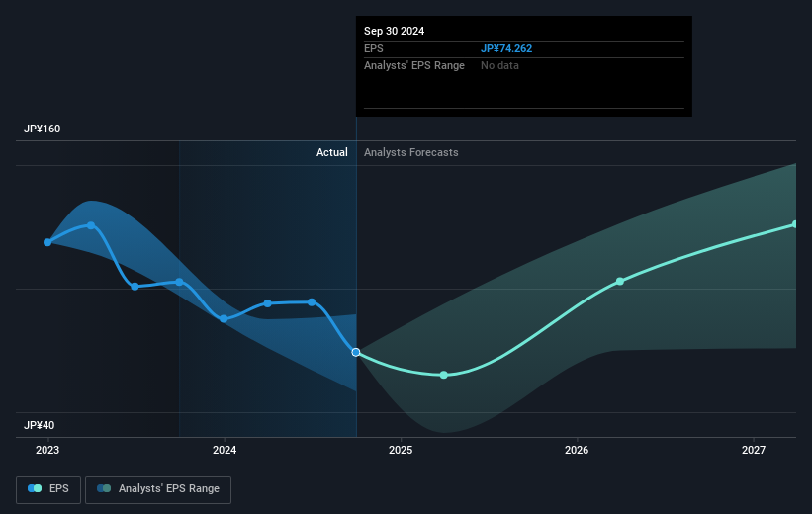Click the "Sep 30 2024" tooltip date header
This screenshot has height=514, width=812.
pyautogui.click(x=395, y=31)
